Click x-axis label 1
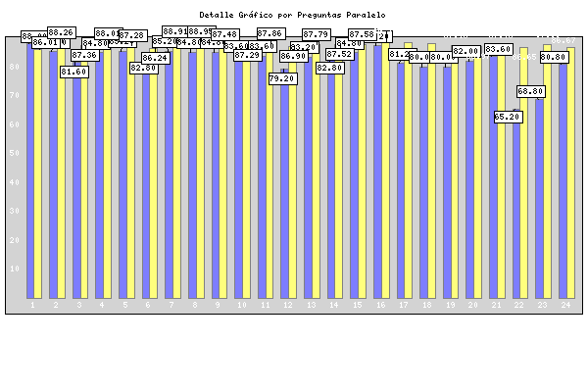The height and width of the screenshot is (392, 588). coord(32,305)
